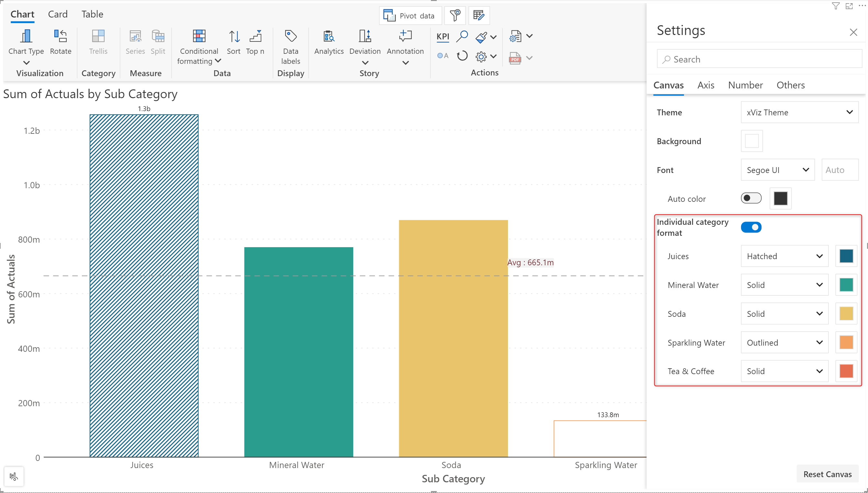
Task: Expand the document settings dropdown arrow
Action: coord(530,36)
